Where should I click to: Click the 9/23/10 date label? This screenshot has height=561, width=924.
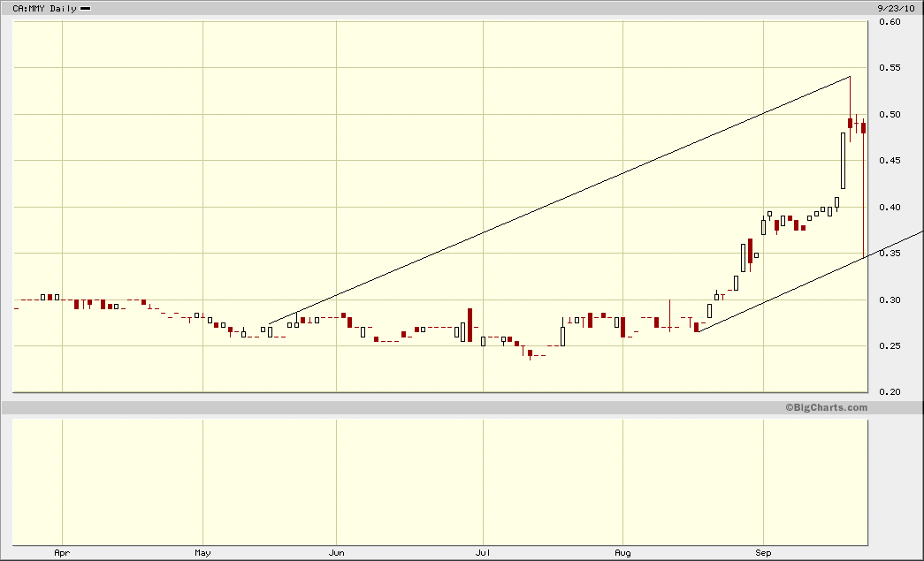pyautogui.click(x=895, y=7)
